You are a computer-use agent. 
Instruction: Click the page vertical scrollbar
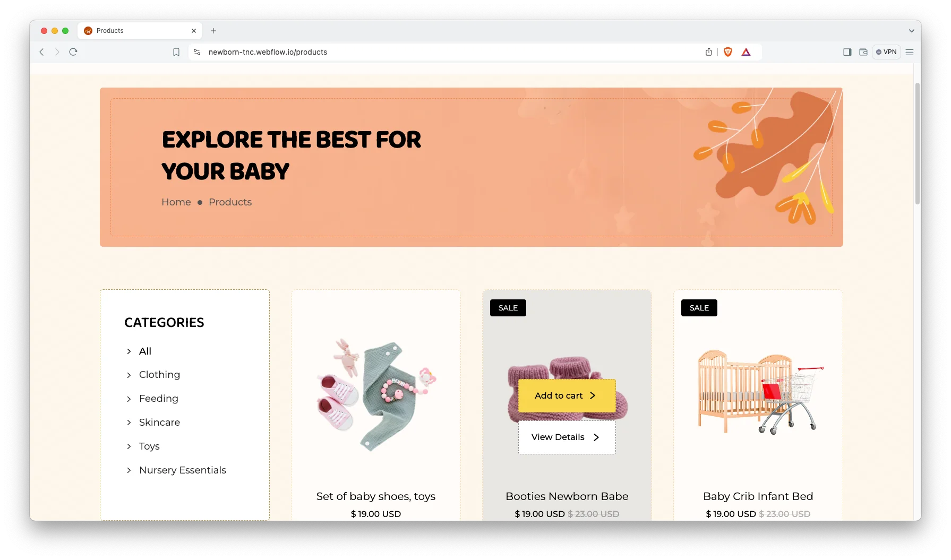point(917,143)
